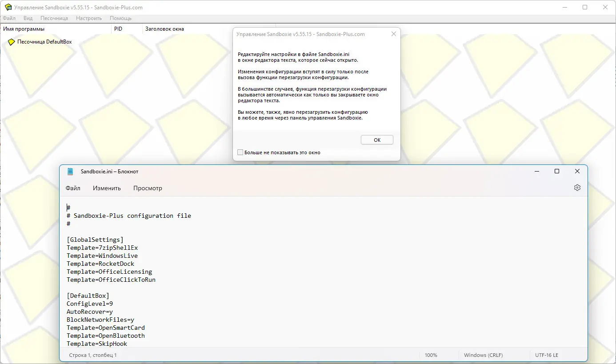Select the yellow DefaultBox sandbox icon

[11, 42]
